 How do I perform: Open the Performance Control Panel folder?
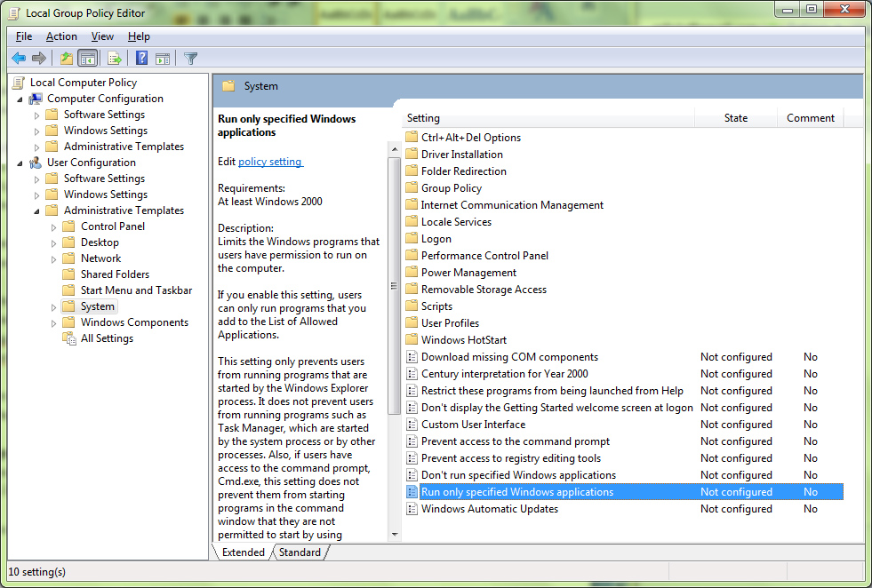(484, 256)
